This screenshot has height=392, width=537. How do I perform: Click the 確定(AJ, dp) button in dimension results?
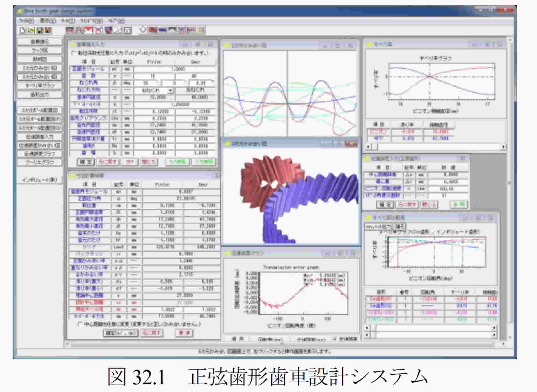[121, 333]
